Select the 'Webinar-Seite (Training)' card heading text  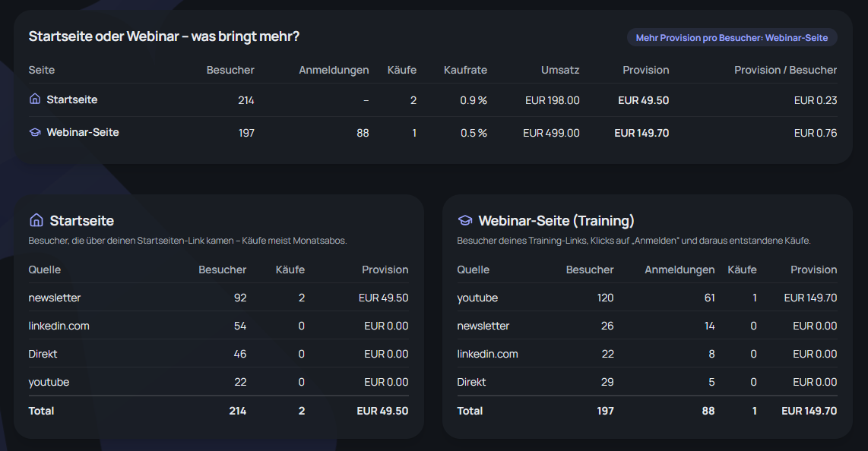click(x=556, y=221)
